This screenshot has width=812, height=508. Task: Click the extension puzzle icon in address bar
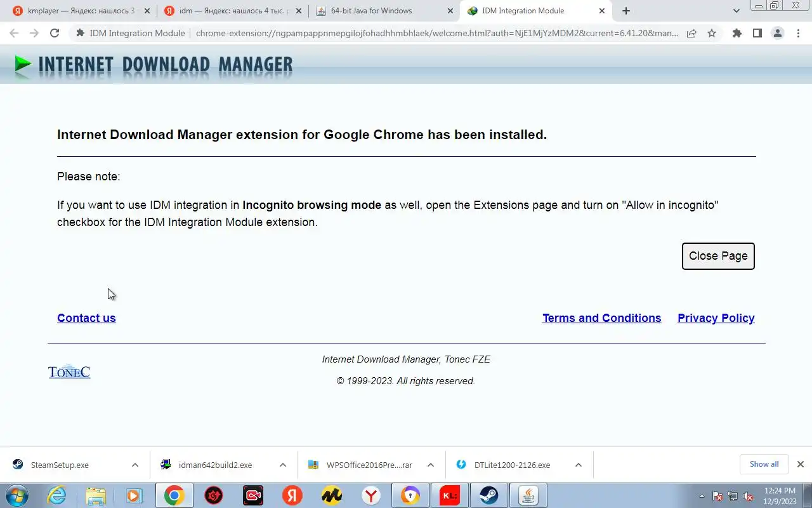pyautogui.click(x=81, y=33)
